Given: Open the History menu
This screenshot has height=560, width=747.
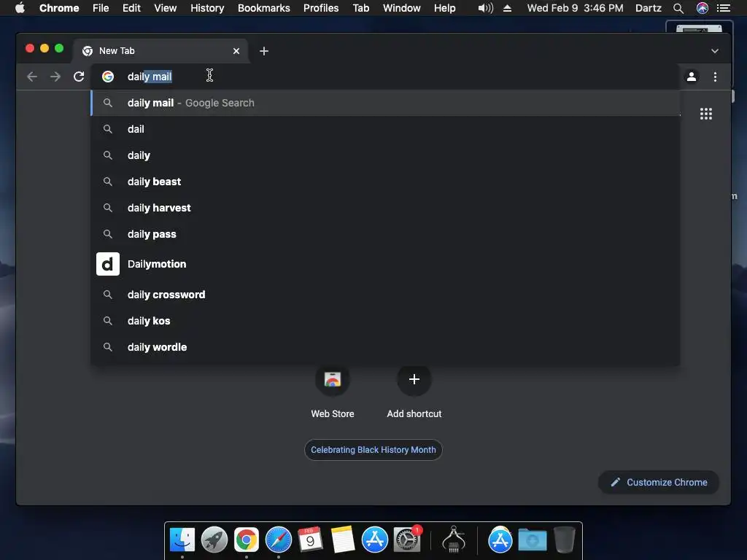Looking at the screenshot, I should (x=207, y=8).
